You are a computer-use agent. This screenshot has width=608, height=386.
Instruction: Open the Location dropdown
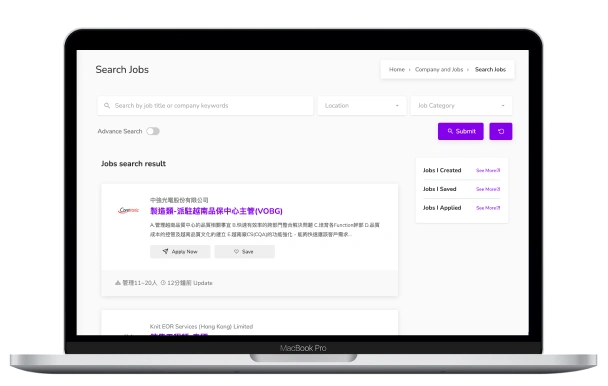click(x=362, y=106)
